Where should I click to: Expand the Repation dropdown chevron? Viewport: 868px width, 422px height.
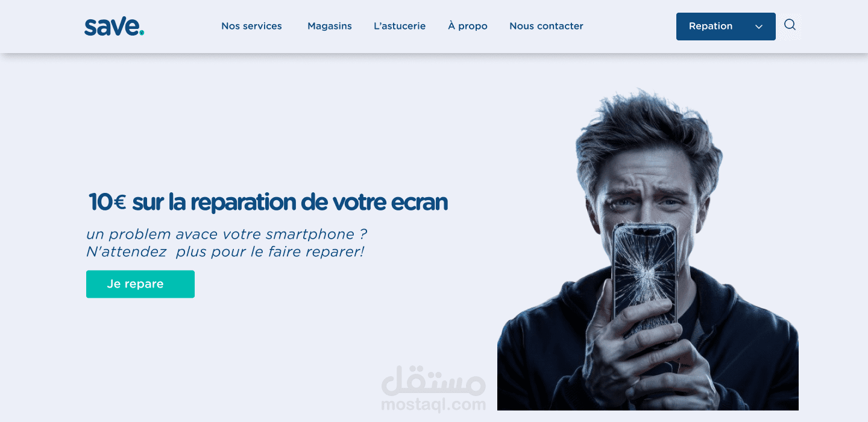click(759, 27)
